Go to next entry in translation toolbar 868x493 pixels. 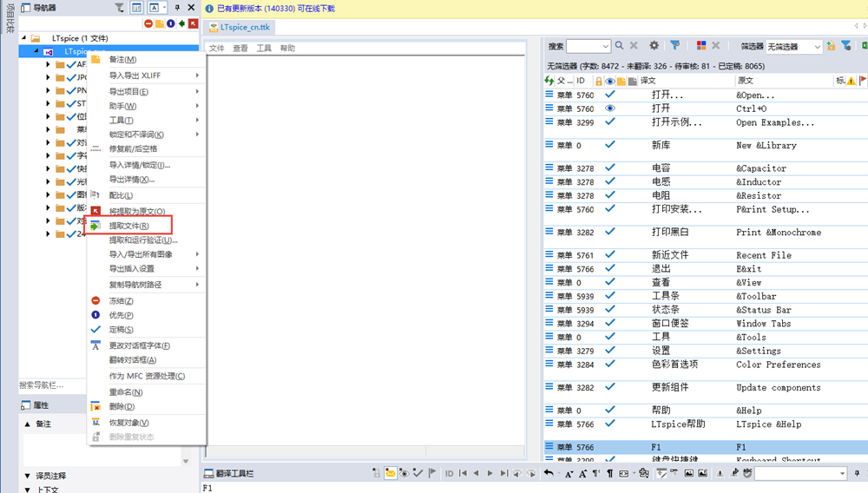(x=490, y=473)
